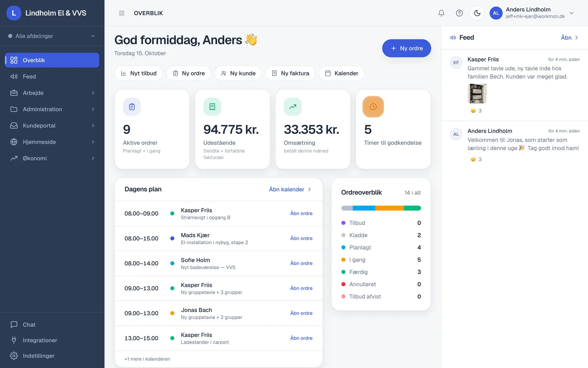The width and height of the screenshot is (588, 368).
Task: Click the AL avatar on Anders Lindholm feed post
Action: tap(456, 134)
